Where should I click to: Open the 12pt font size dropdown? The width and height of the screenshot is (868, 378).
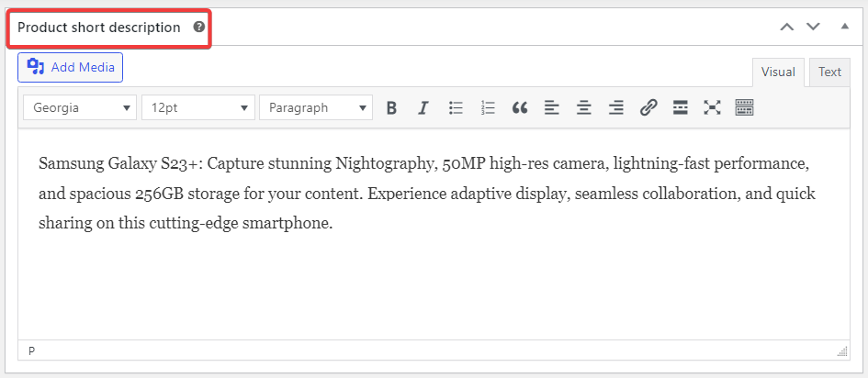coord(198,107)
